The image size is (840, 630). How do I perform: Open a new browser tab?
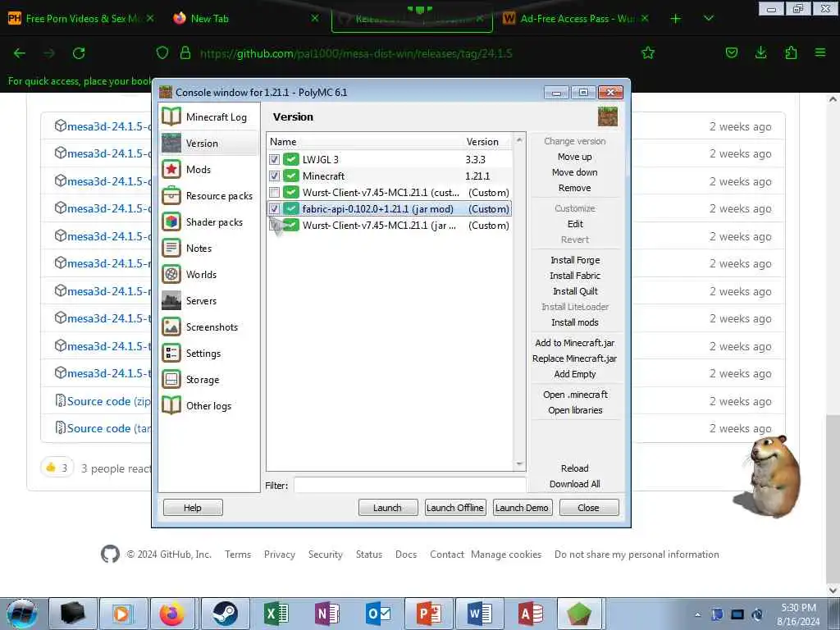click(x=676, y=19)
